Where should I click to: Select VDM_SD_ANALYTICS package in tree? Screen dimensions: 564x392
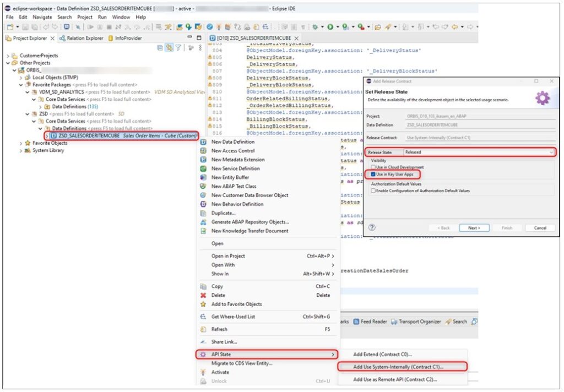pyautogui.click(x=62, y=92)
